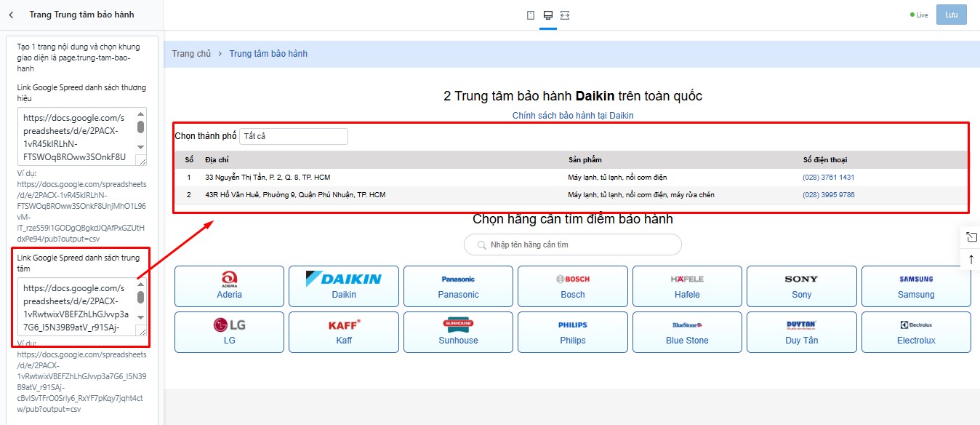Screen dimensions: 980x425
Task: Select the Sunhouse brand card
Action: coord(458,332)
